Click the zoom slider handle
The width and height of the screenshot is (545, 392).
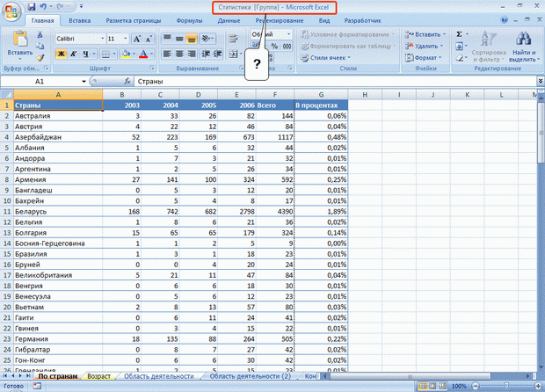click(506, 386)
